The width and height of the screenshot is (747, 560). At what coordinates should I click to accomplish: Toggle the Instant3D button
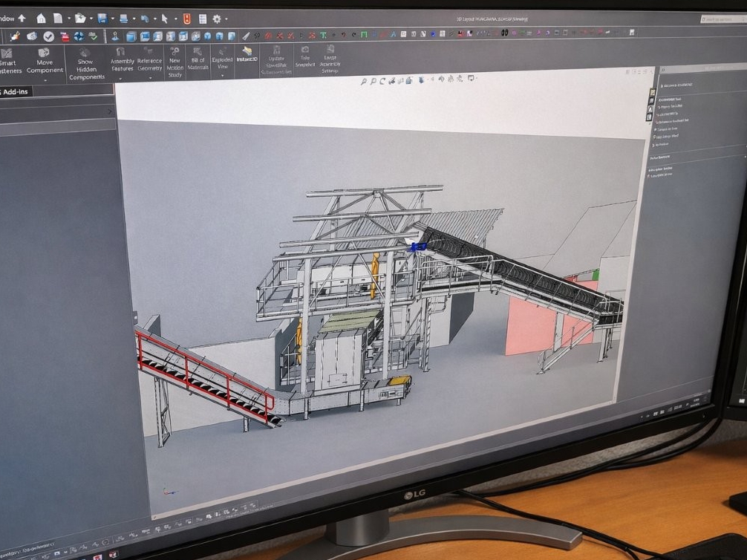click(247, 54)
